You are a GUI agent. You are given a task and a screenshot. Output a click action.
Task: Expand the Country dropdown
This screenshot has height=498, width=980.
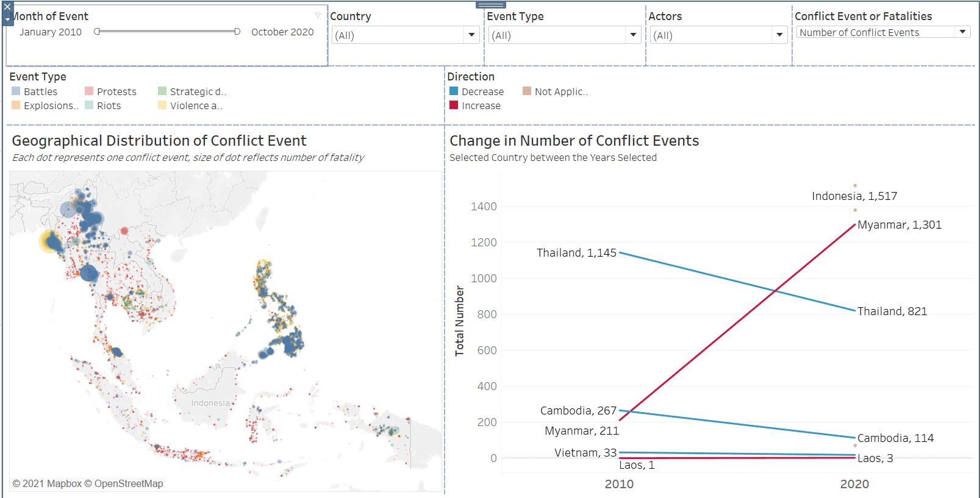pyautogui.click(x=471, y=35)
